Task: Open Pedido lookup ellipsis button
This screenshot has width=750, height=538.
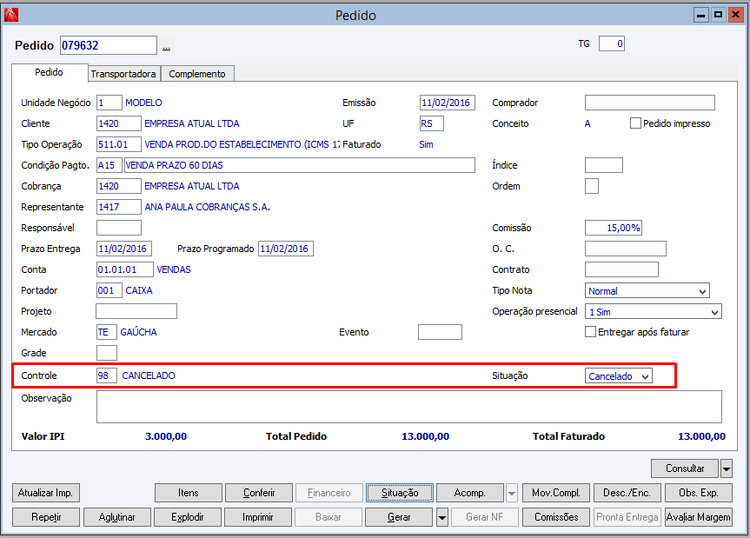Action: (x=166, y=46)
